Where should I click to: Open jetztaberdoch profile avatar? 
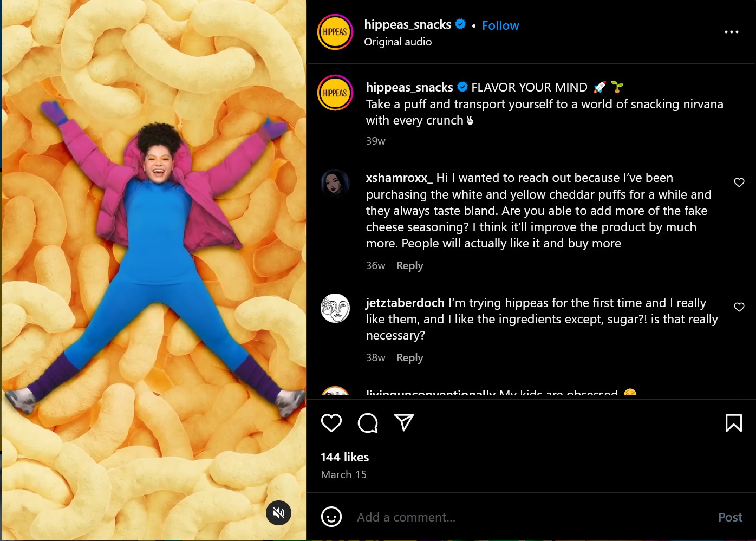[335, 308]
